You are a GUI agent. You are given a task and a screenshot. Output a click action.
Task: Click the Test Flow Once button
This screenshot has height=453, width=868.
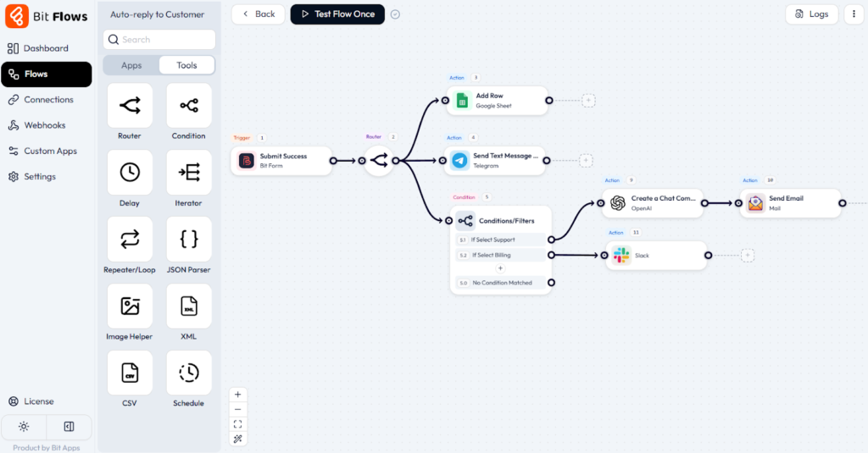(337, 14)
